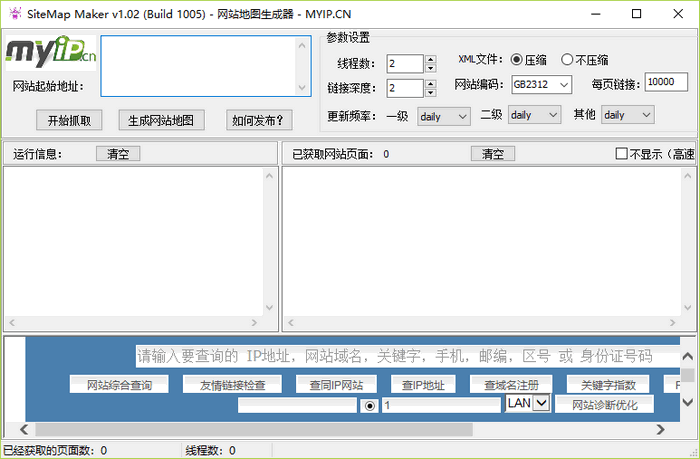The height and width of the screenshot is (459, 700).
Task: Click the 查IP地址 button
Action: [x=423, y=384]
